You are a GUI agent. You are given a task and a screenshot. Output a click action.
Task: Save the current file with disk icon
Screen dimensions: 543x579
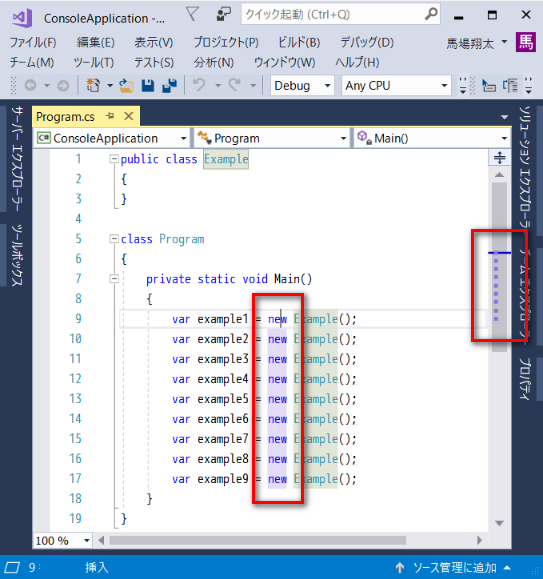pyautogui.click(x=148, y=86)
